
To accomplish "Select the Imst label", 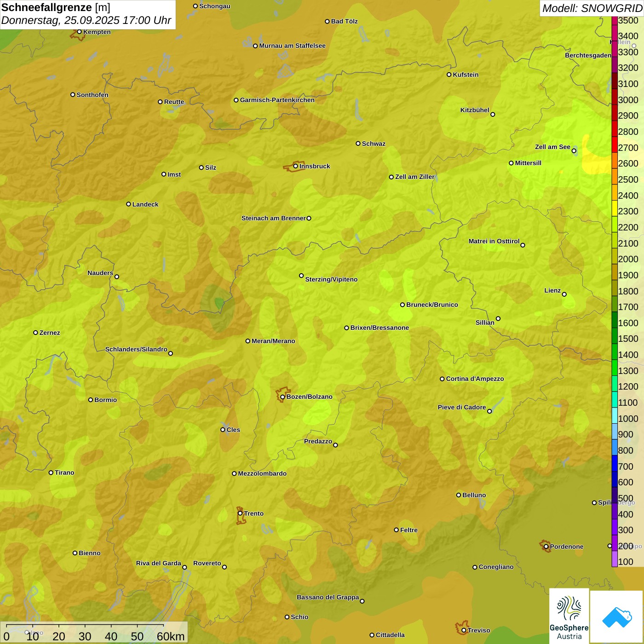I will point(174,174).
